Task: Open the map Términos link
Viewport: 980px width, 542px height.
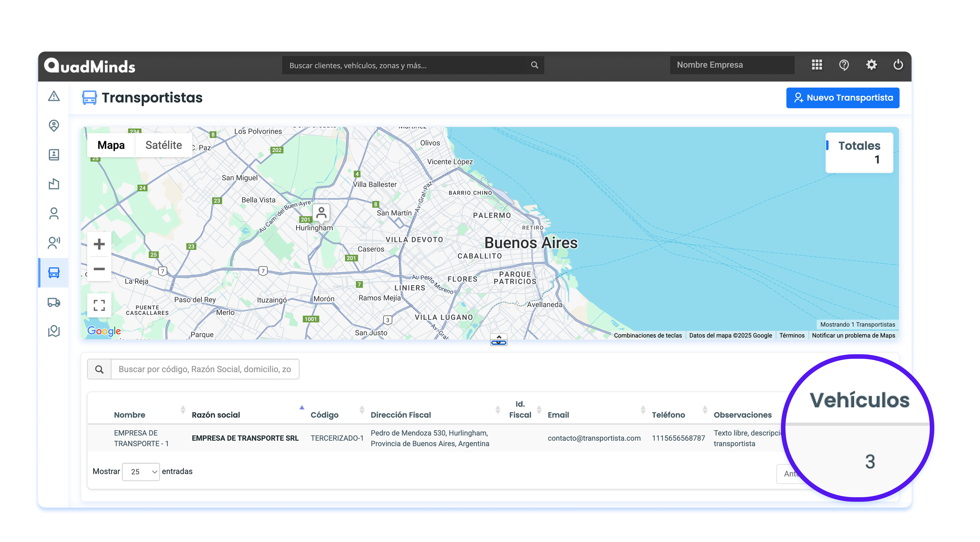Action: tap(792, 335)
